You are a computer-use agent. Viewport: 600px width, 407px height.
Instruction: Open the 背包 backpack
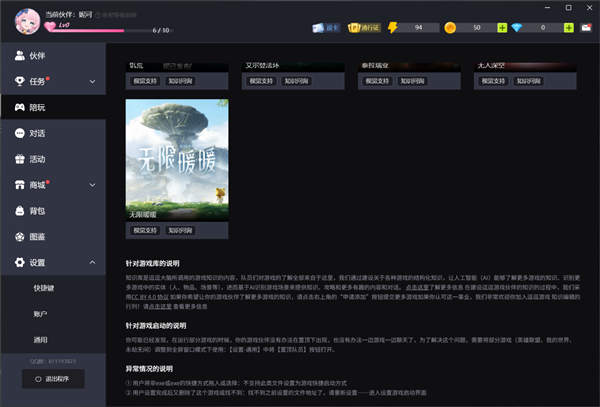tap(38, 211)
